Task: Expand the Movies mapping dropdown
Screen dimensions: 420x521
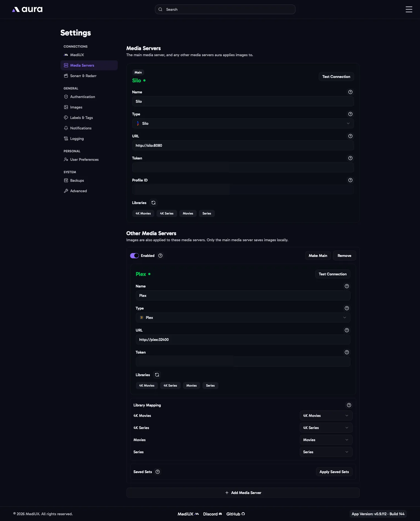Action: pos(326,440)
